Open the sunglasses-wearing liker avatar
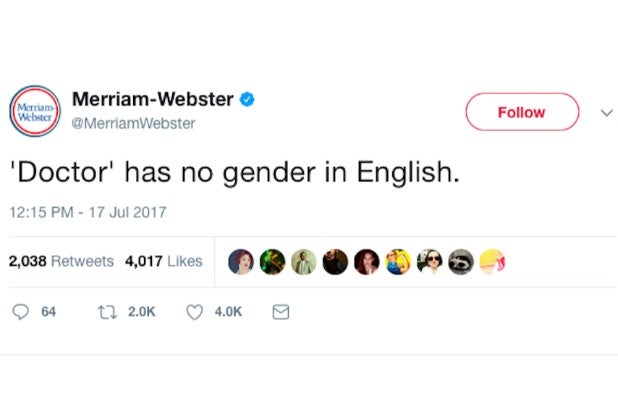Screen dimensions: 618x412 [429, 262]
